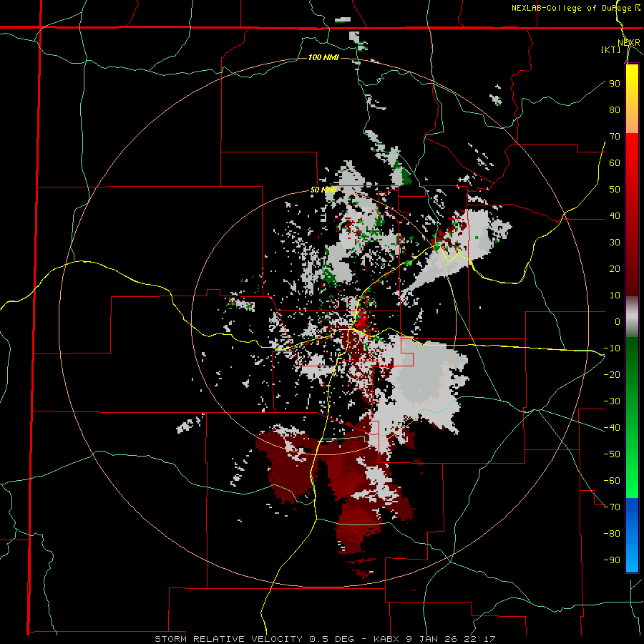Click the -10 value on velocity scale

coord(612,348)
